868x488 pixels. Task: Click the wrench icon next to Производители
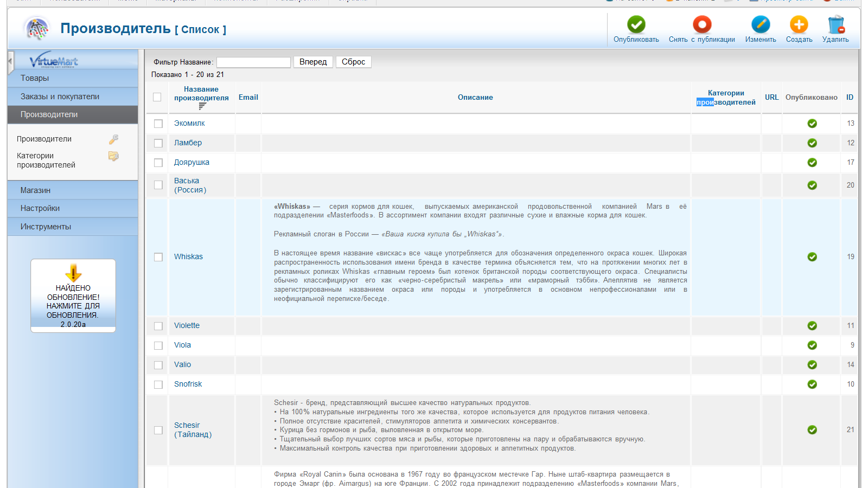113,139
